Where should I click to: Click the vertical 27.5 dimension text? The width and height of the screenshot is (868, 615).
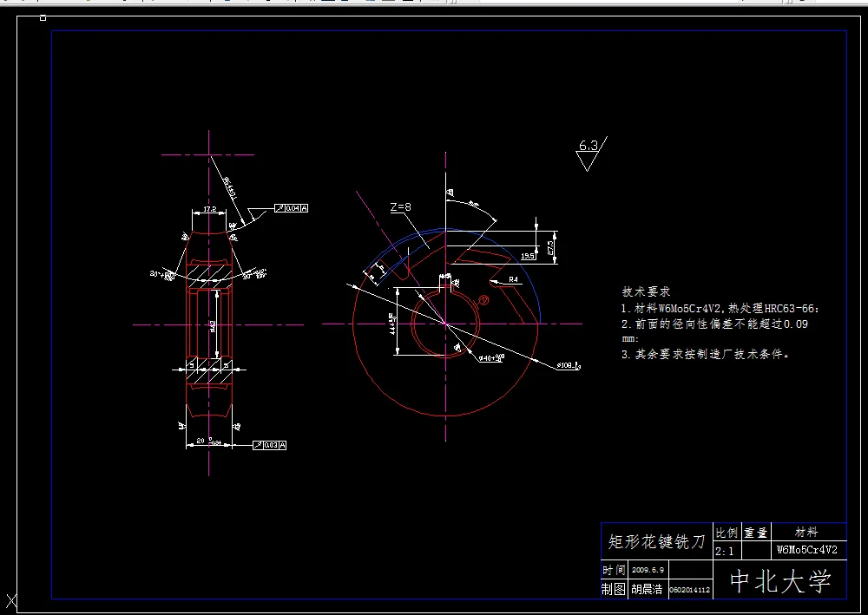pos(551,247)
